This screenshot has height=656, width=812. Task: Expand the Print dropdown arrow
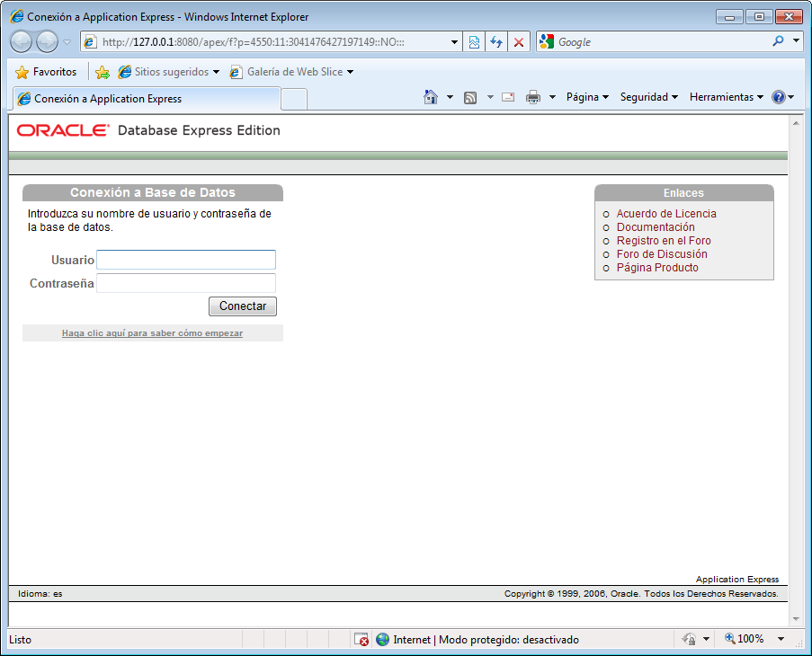(x=552, y=97)
